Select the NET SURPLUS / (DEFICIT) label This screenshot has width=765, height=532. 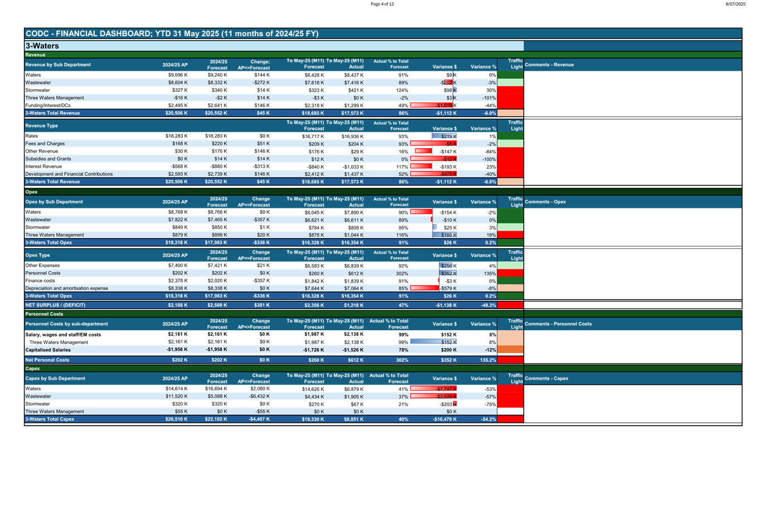click(x=55, y=305)
